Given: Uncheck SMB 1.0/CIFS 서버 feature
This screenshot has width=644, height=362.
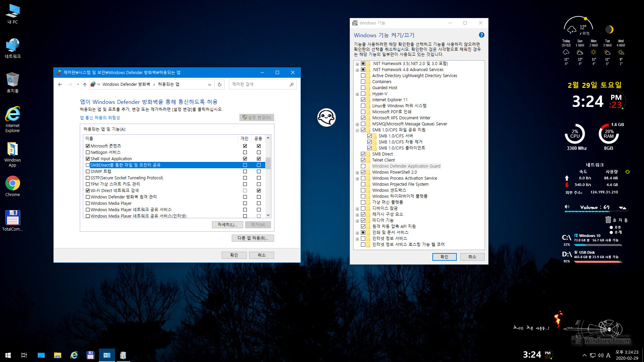Looking at the screenshot, I should [x=369, y=136].
